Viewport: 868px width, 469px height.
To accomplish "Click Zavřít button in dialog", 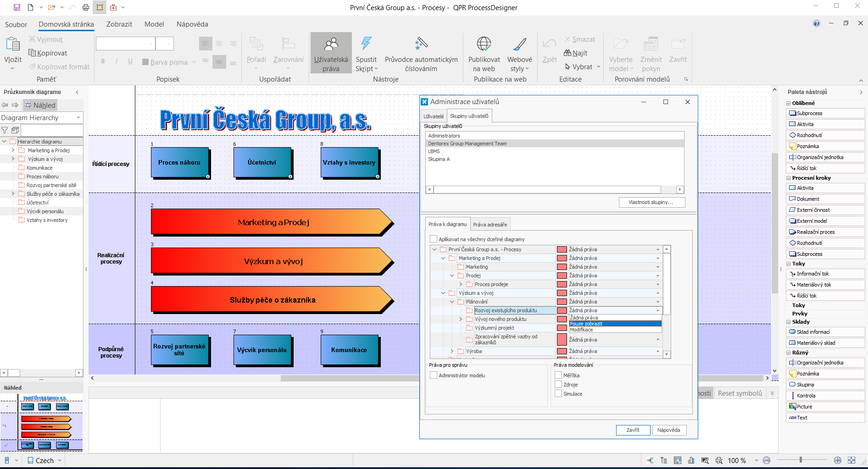I will coord(633,430).
